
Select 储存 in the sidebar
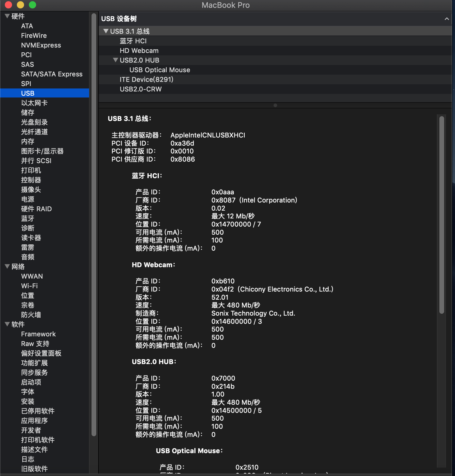pyautogui.click(x=28, y=113)
